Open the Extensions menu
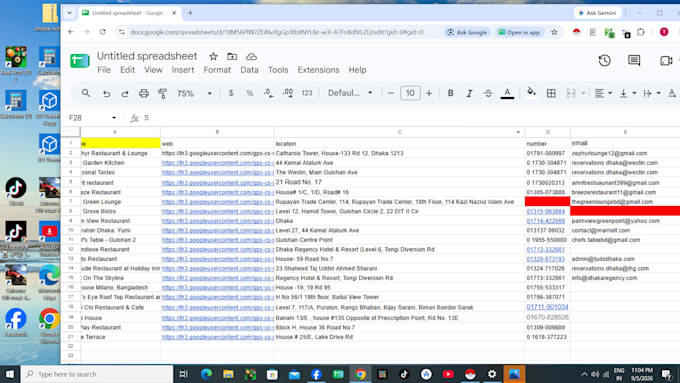The image size is (680, 383). (318, 70)
